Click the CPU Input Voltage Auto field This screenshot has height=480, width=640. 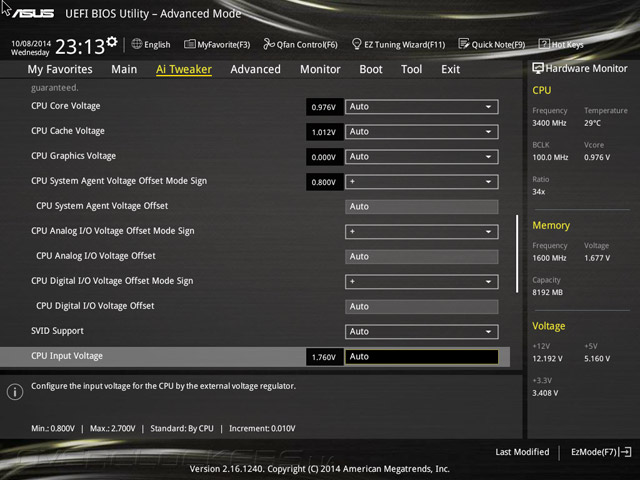coord(422,357)
